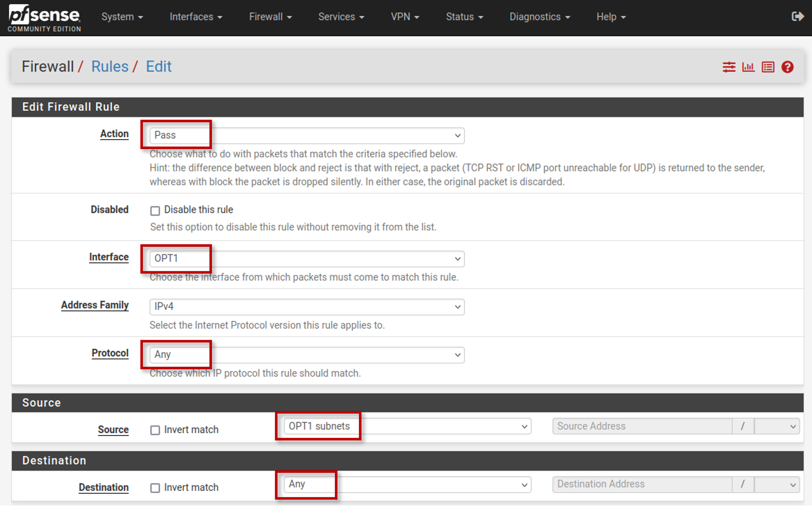The width and height of the screenshot is (812, 507).
Task: Toggle the Source Invert match checkbox
Action: (x=155, y=430)
